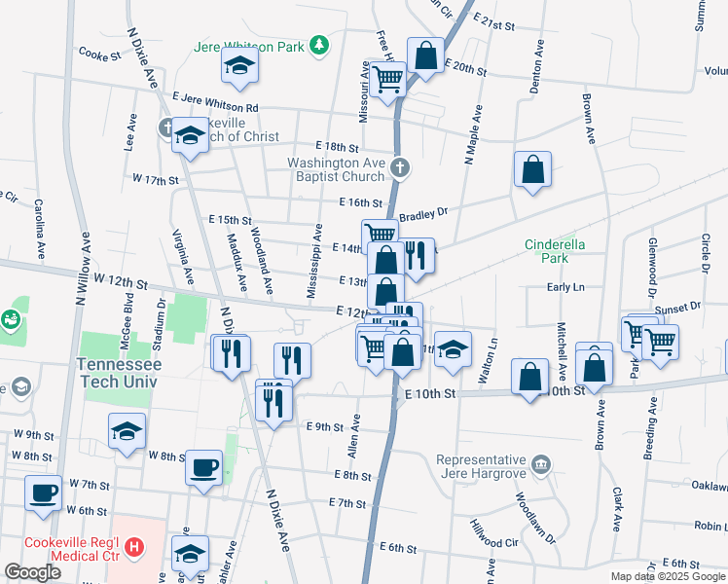Click the coffee cup marker by W 7th St
Viewport: 728px width, 584px height.
pos(43,496)
